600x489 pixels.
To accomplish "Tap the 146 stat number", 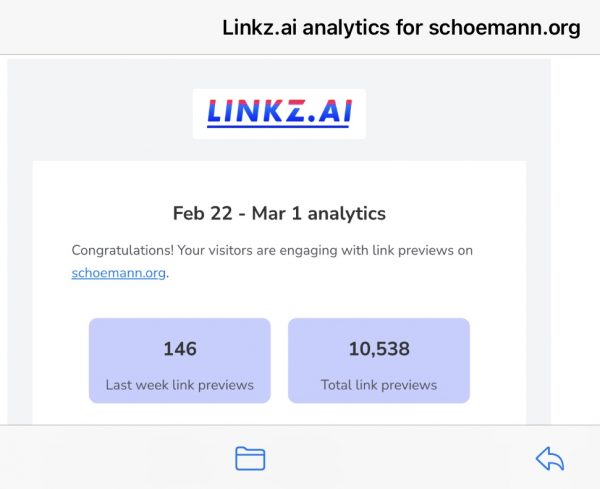I will [x=180, y=349].
